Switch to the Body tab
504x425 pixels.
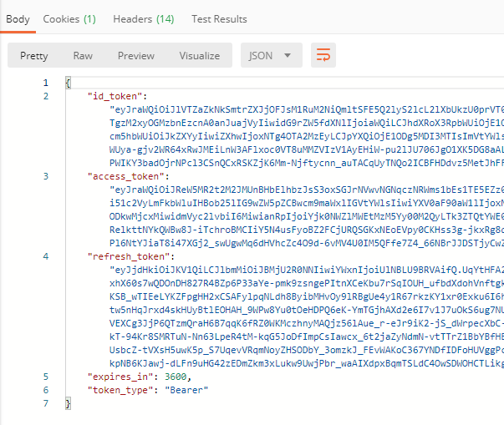point(18,19)
